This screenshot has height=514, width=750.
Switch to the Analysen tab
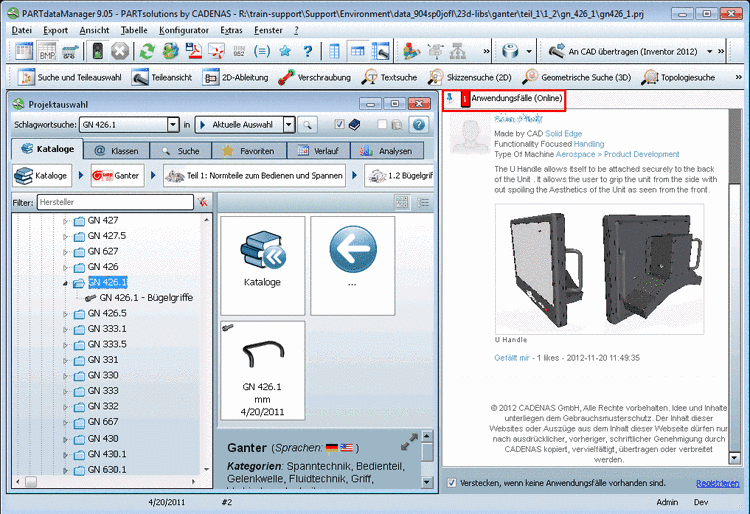pos(387,151)
